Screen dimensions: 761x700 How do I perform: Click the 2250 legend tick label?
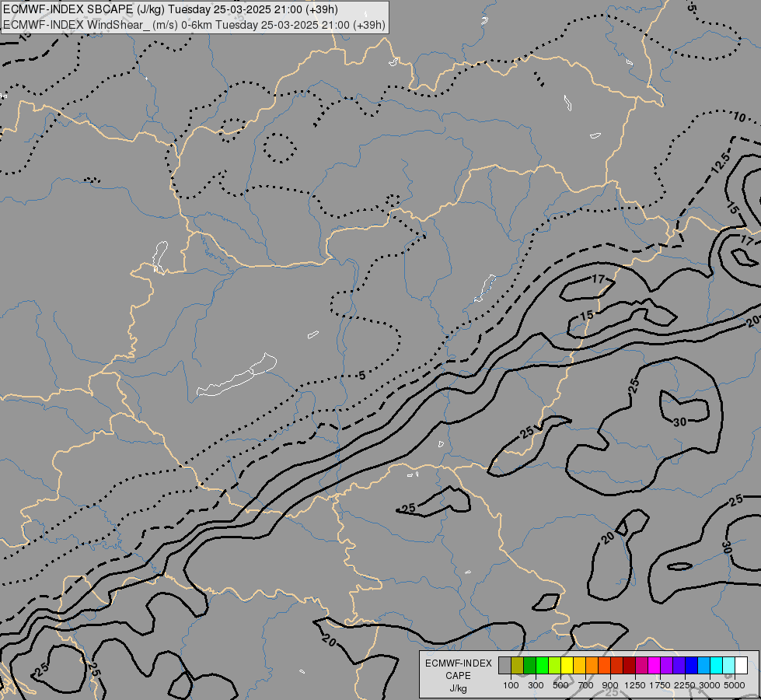tap(685, 685)
